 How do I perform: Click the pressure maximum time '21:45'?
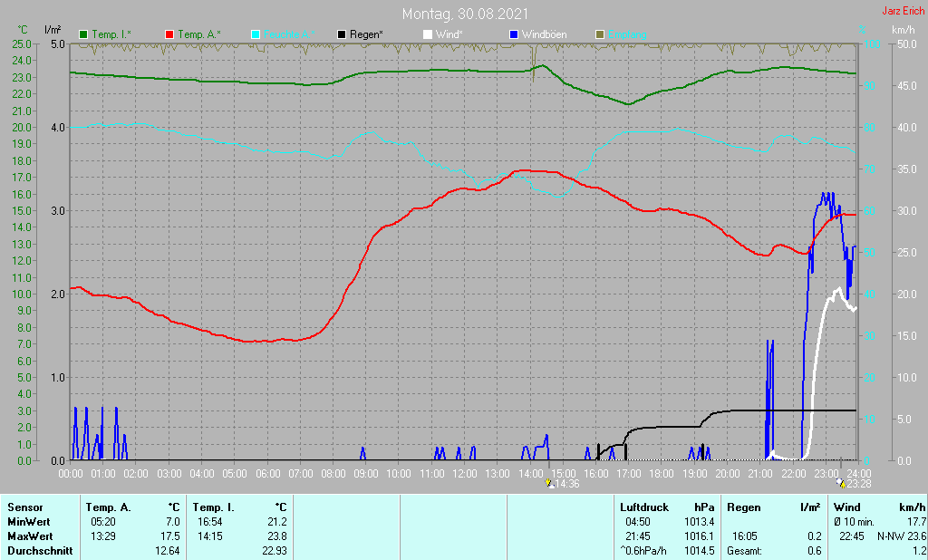(x=637, y=536)
